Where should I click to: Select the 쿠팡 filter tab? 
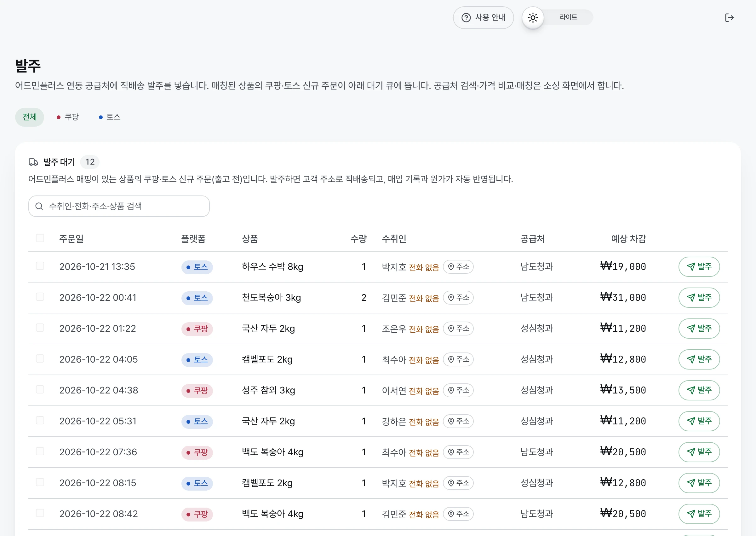[x=68, y=117]
